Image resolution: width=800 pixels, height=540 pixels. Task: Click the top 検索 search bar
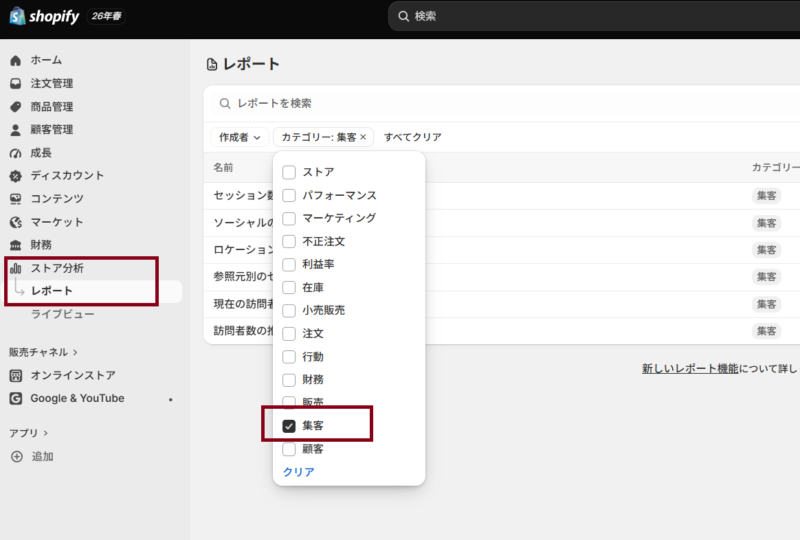pyautogui.click(x=594, y=16)
